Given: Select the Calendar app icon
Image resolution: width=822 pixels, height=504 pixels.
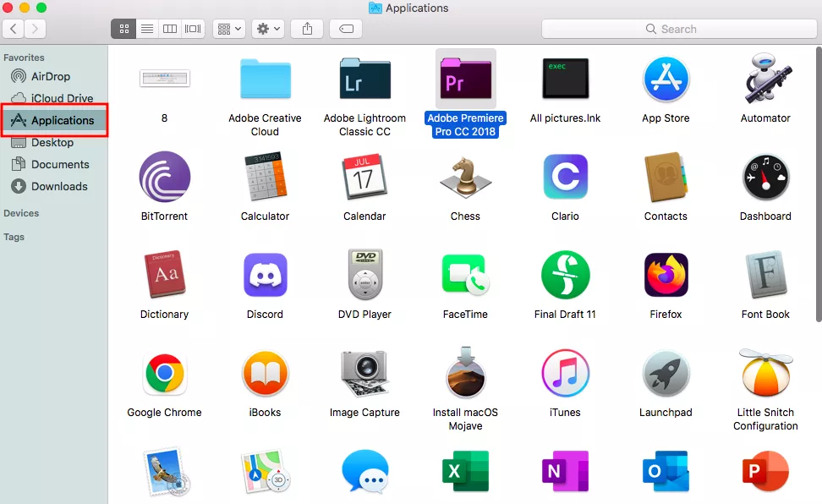Looking at the screenshot, I should (x=364, y=178).
